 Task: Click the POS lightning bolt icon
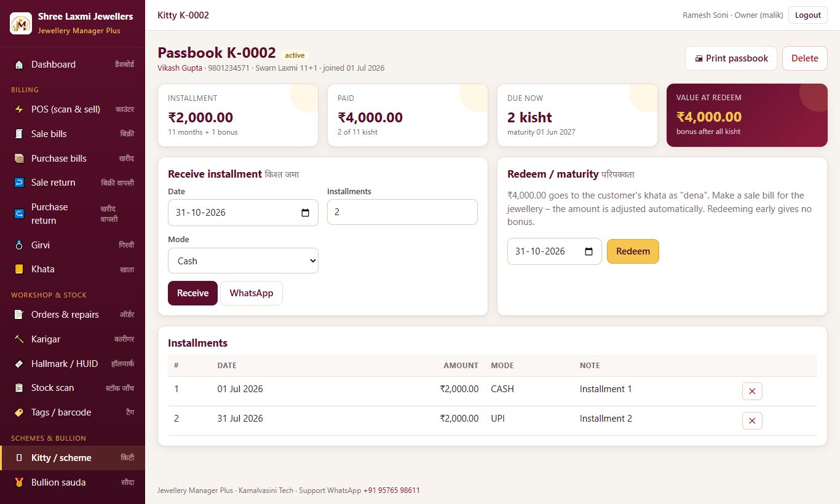click(x=19, y=109)
